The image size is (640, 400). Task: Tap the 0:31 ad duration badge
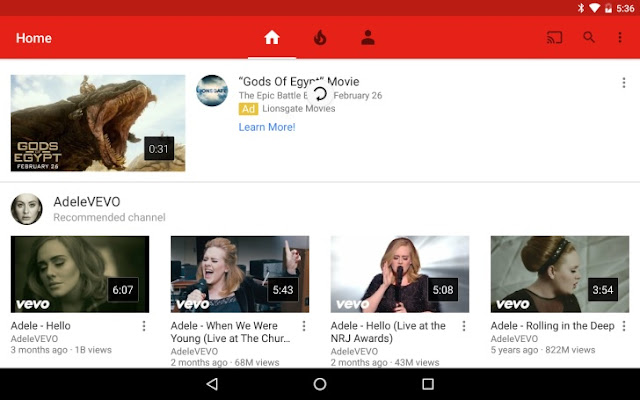pos(159,149)
